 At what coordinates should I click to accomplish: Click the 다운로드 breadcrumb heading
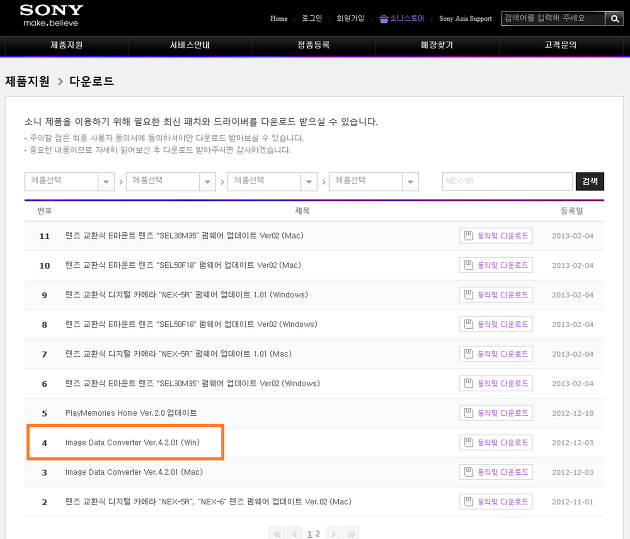[x=92, y=81]
